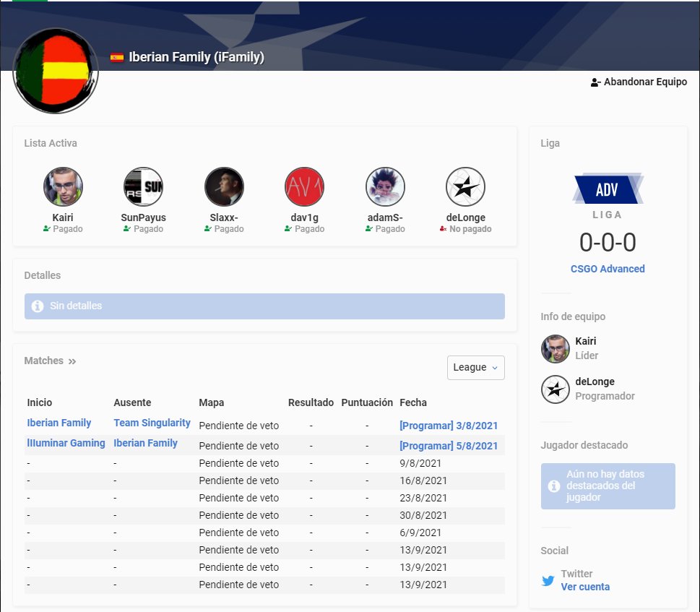Click the paid status icon under Slaxx-
The height and width of the screenshot is (612, 700).
click(x=207, y=228)
